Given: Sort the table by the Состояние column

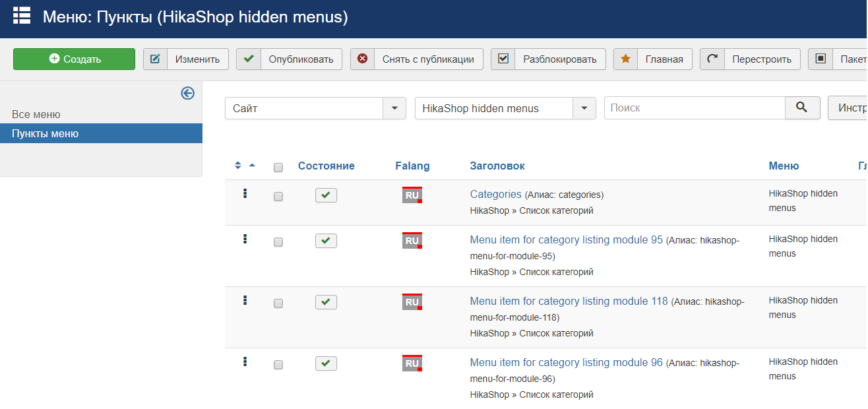Looking at the screenshot, I should [326, 166].
